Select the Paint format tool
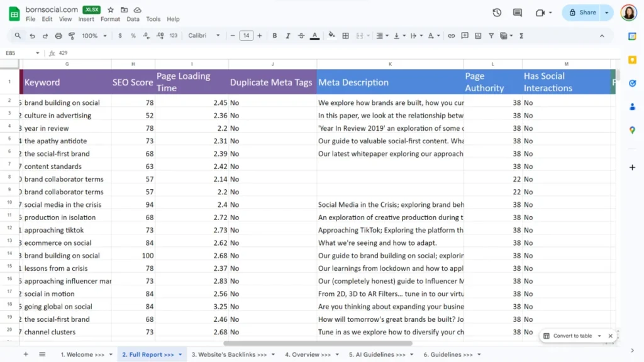This screenshot has width=644, height=362. click(x=72, y=36)
